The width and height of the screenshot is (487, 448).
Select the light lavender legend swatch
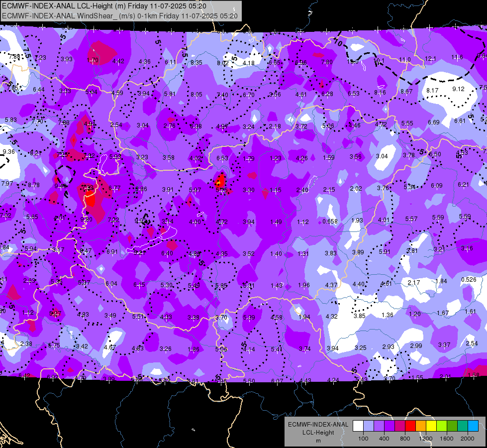point(369,426)
